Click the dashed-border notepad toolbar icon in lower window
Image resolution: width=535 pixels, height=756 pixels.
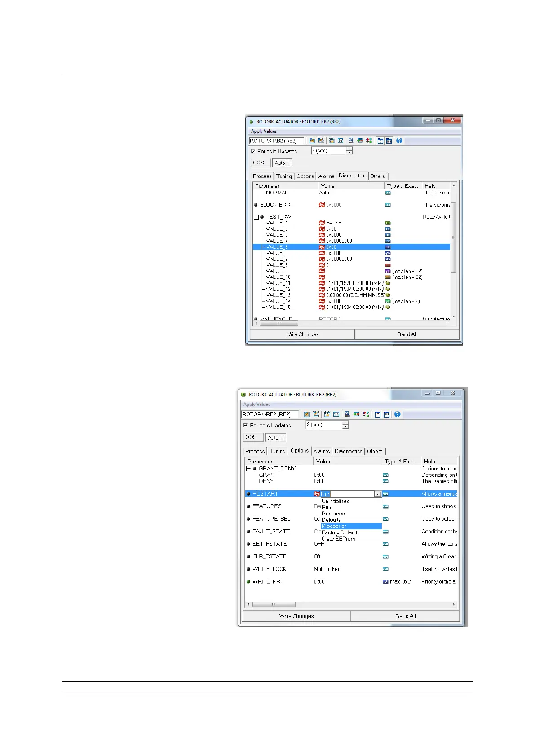coord(316,414)
